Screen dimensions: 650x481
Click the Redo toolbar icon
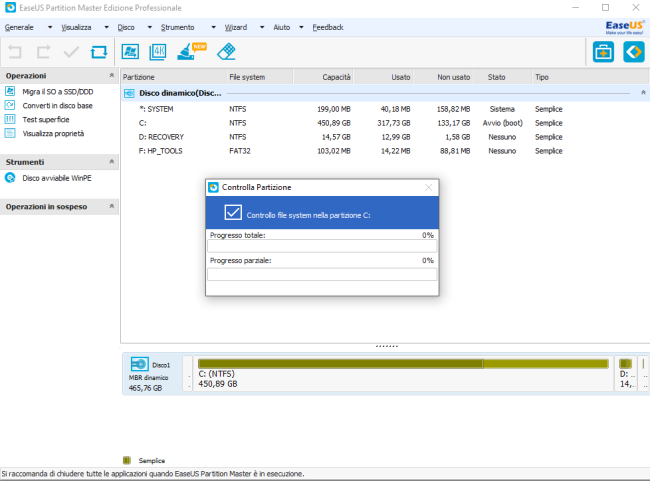(x=43, y=52)
